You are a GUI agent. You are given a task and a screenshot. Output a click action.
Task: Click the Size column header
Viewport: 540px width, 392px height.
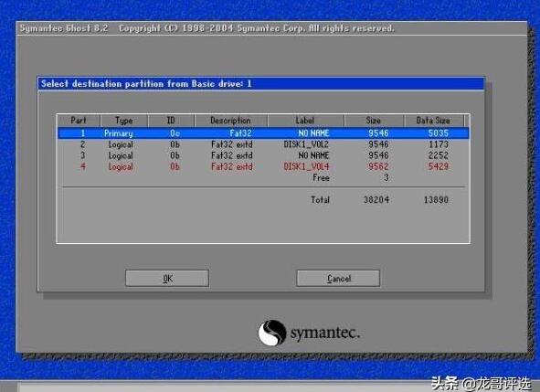tap(374, 121)
